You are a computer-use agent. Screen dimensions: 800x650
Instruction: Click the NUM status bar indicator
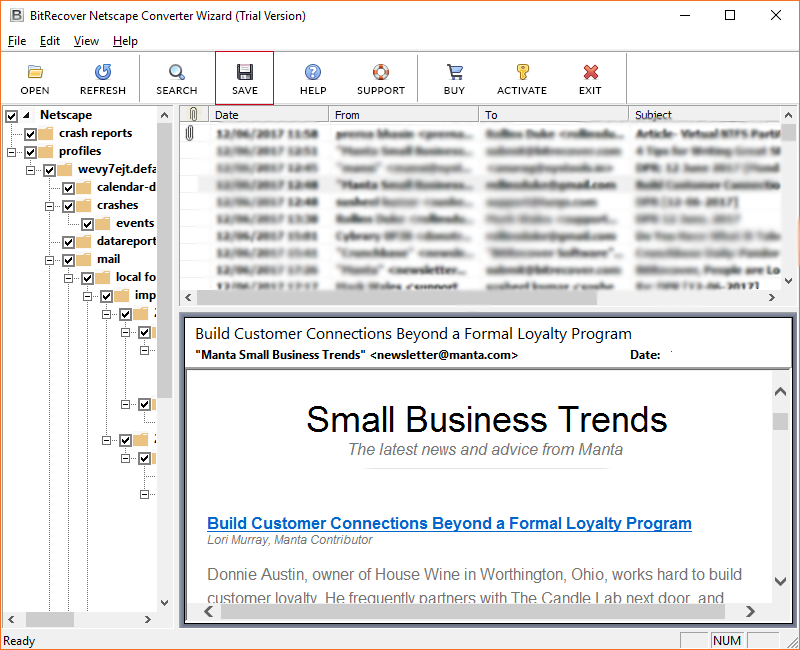pyautogui.click(x=727, y=640)
